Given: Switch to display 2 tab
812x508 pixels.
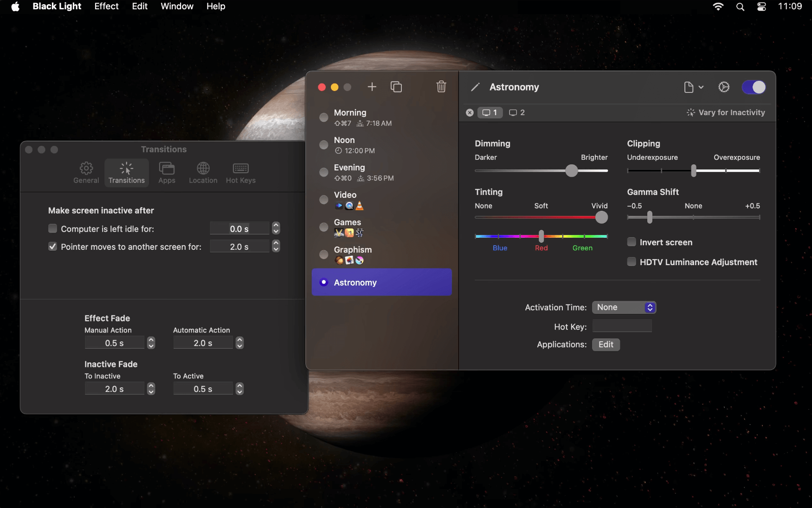Looking at the screenshot, I should pyautogui.click(x=516, y=112).
